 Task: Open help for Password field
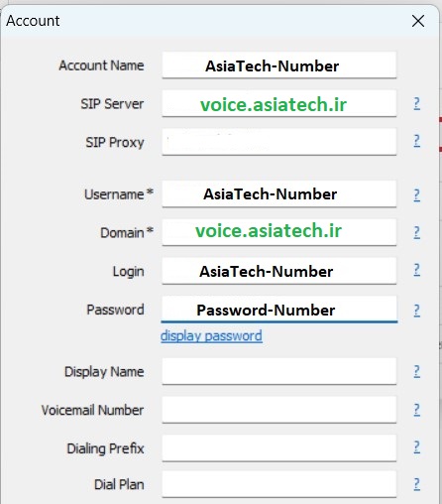[x=417, y=311]
